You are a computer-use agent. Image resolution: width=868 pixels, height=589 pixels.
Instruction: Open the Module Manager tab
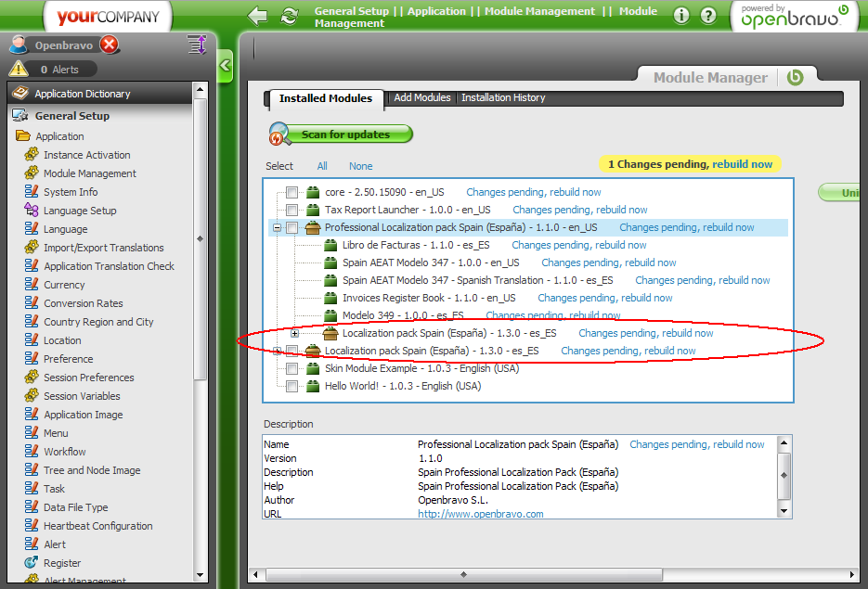point(710,77)
